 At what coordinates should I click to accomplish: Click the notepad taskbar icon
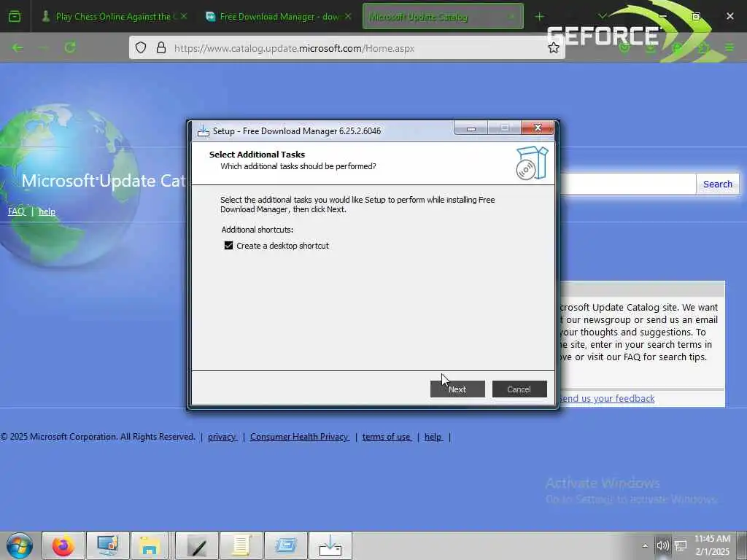[x=241, y=545]
